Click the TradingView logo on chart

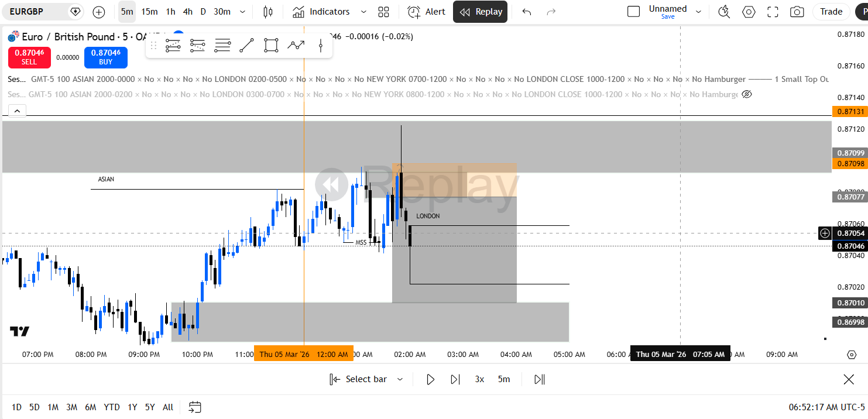pos(19,331)
